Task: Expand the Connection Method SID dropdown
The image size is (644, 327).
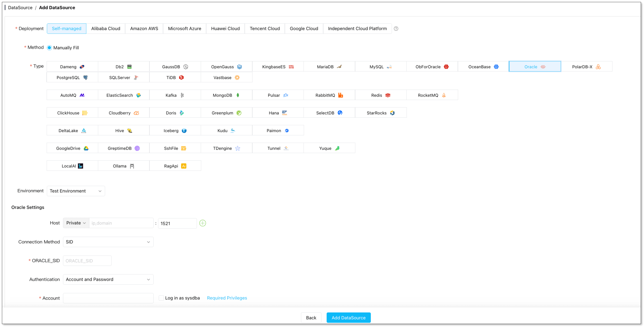Action: 108,242
